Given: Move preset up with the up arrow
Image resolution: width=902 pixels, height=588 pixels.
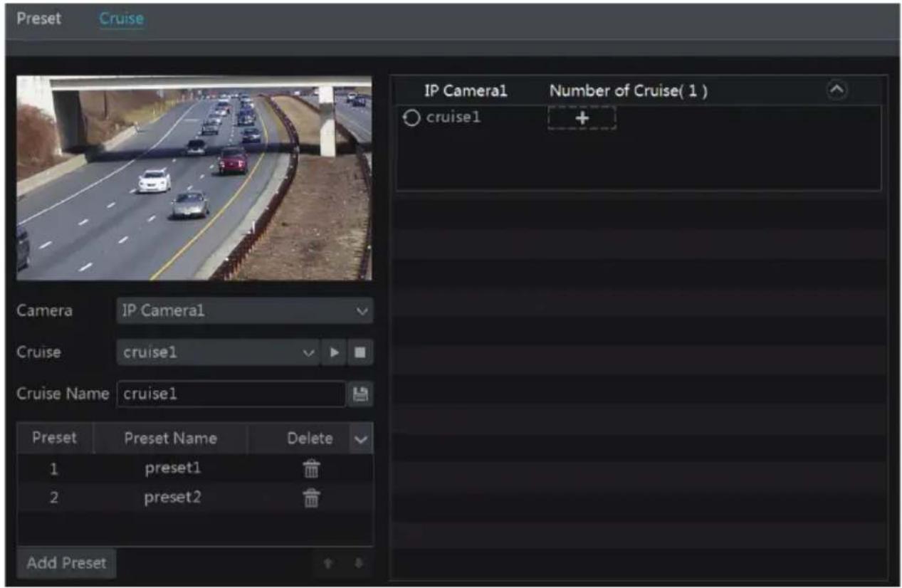Looking at the screenshot, I should click(328, 563).
